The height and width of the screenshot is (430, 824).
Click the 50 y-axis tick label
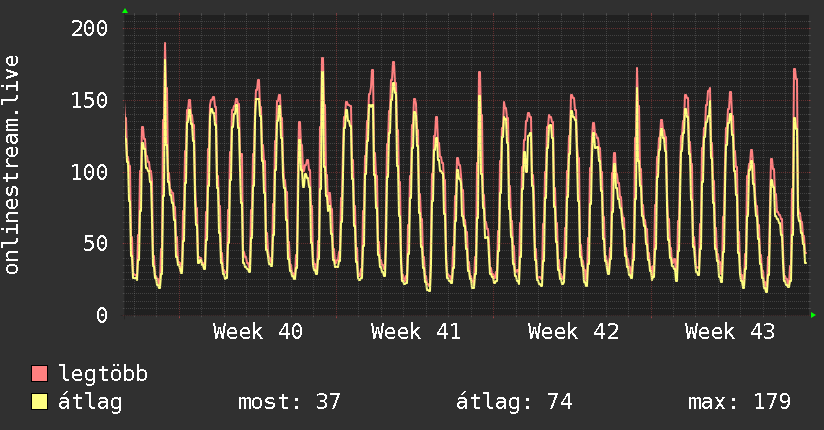click(96, 243)
